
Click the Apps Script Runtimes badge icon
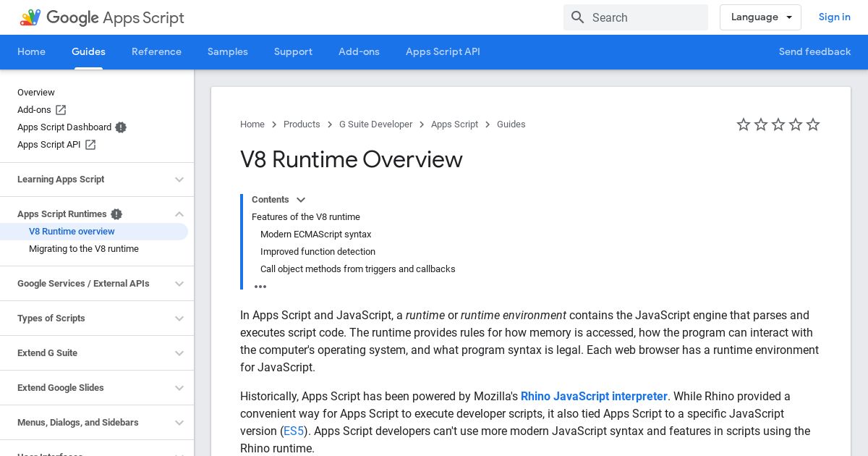(x=116, y=214)
